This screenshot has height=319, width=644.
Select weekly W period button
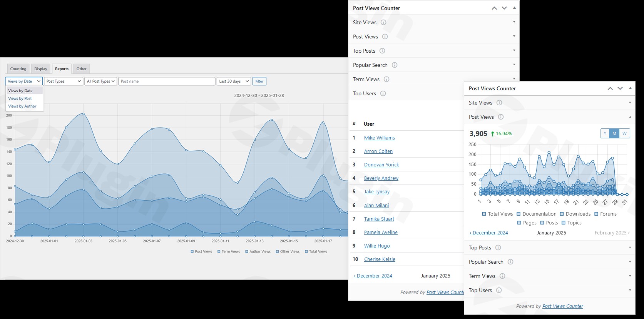(624, 133)
